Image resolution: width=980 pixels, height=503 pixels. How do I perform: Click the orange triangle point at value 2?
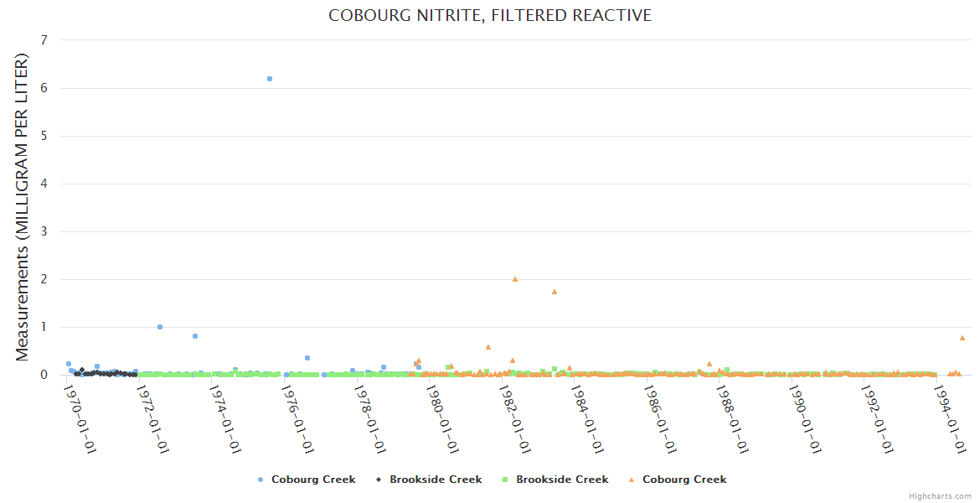click(515, 279)
